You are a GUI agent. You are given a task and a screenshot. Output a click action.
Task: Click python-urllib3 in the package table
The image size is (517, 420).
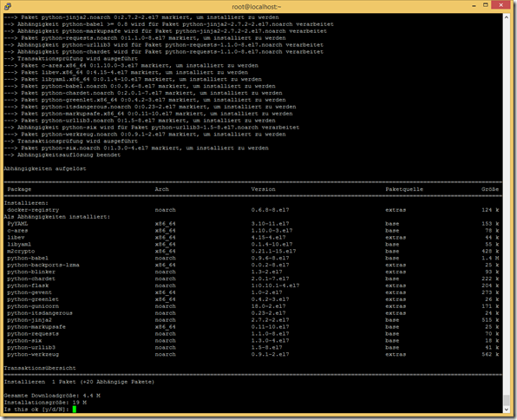coord(31,348)
